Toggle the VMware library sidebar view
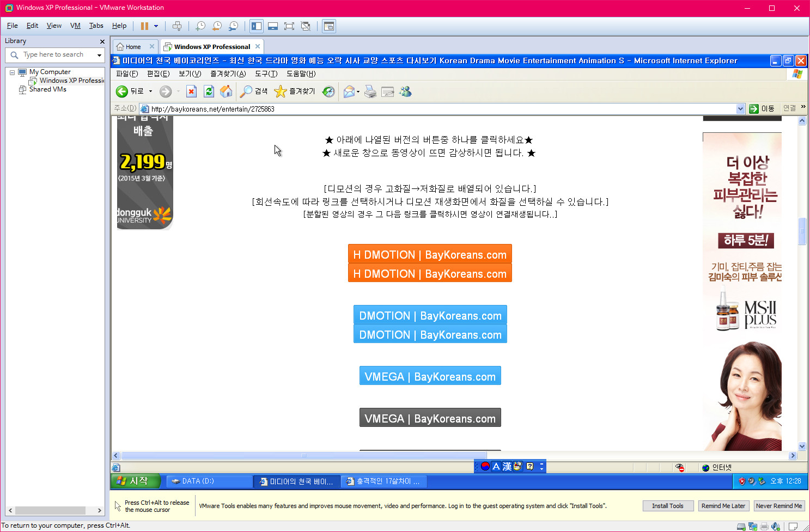 257,26
